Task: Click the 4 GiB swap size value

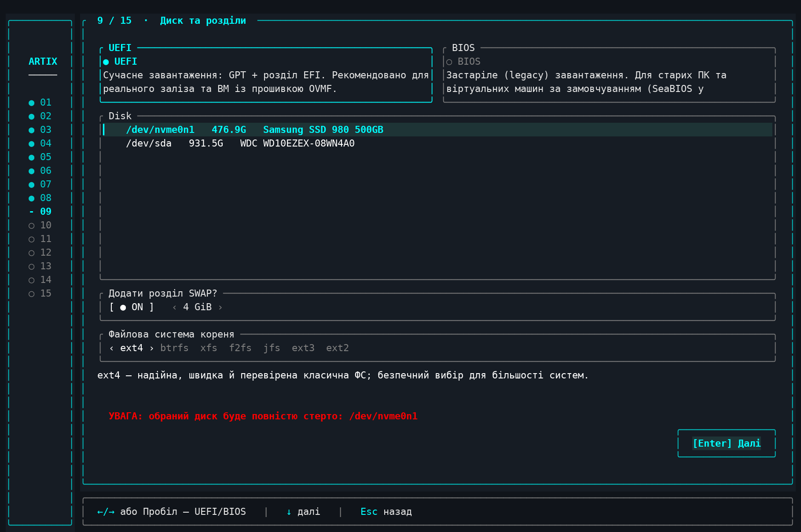Action: [x=197, y=307]
